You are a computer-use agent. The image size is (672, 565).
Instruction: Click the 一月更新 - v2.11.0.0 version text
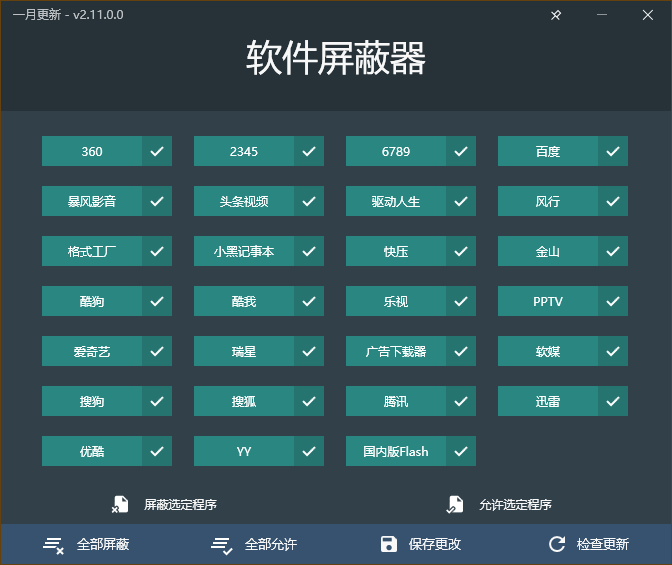point(68,15)
